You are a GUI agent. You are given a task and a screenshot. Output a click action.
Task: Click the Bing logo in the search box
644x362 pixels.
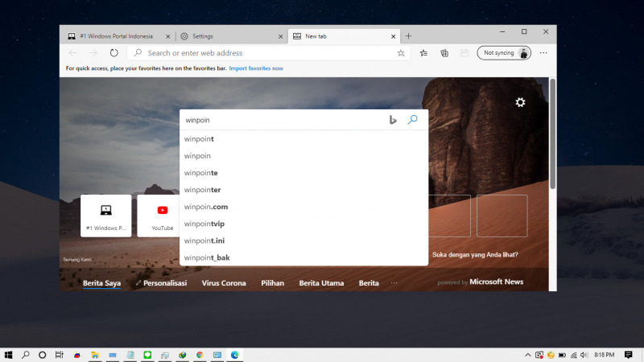[393, 120]
